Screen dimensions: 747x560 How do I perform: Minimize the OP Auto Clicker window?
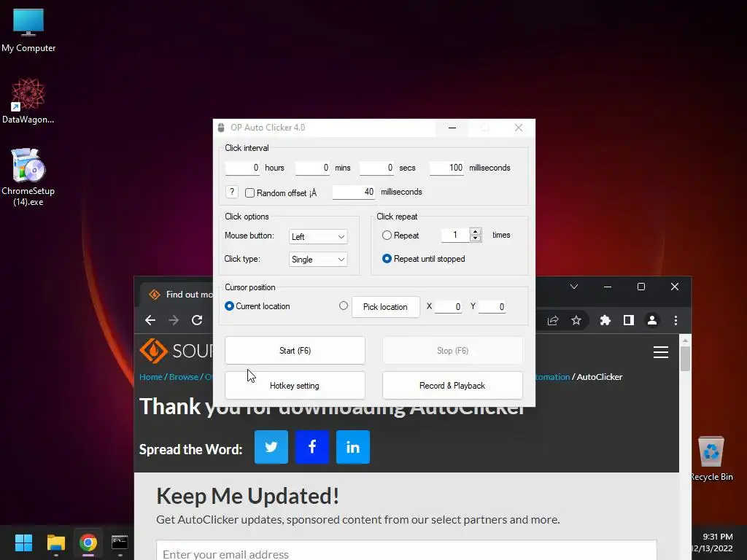(452, 128)
